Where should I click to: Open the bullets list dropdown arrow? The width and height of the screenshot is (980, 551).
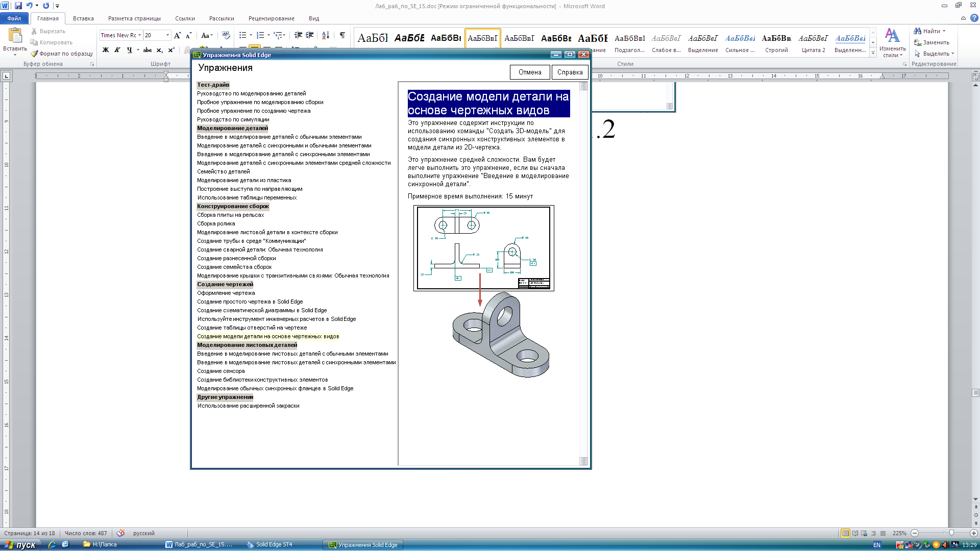pos(251,35)
